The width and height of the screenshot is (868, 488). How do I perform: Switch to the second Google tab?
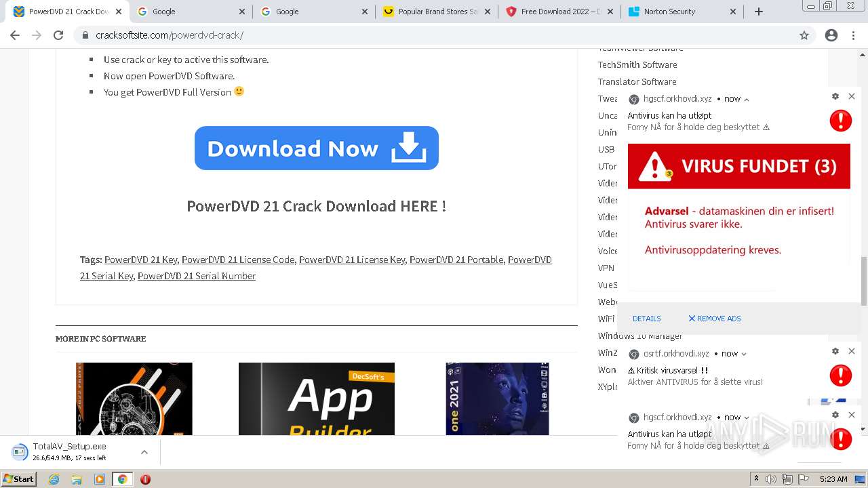point(314,12)
